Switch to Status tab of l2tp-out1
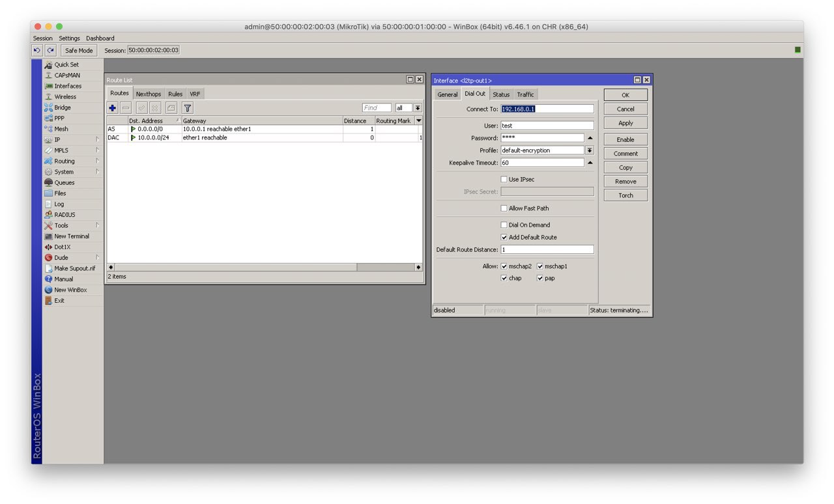 click(501, 95)
